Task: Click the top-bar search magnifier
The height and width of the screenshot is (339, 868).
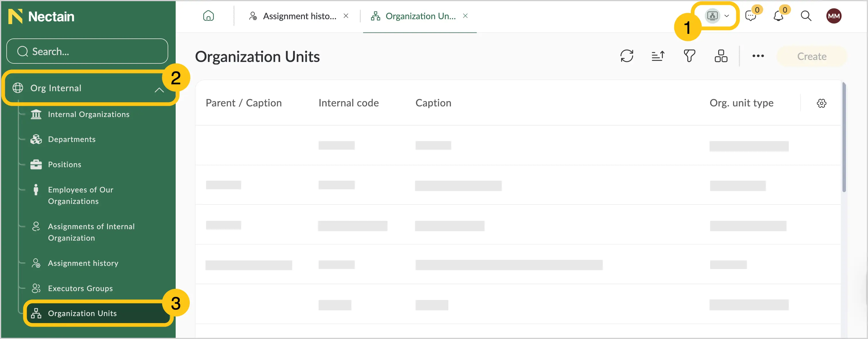Action: [x=806, y=16]
